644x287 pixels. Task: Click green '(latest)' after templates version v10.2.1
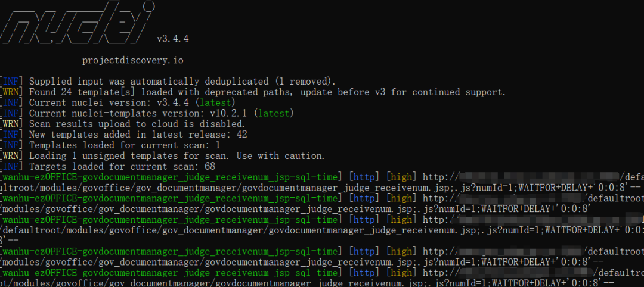[274, 113]
